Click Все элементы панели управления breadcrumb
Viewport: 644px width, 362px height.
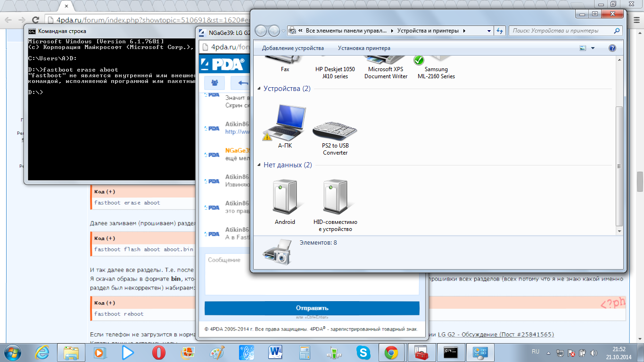(347, 31)
